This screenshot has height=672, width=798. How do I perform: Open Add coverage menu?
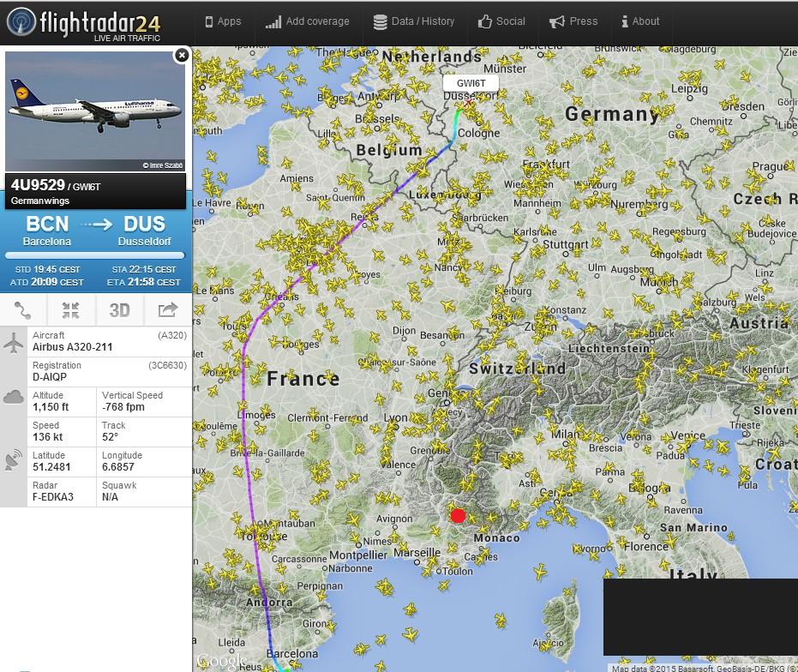pos(308,21)
